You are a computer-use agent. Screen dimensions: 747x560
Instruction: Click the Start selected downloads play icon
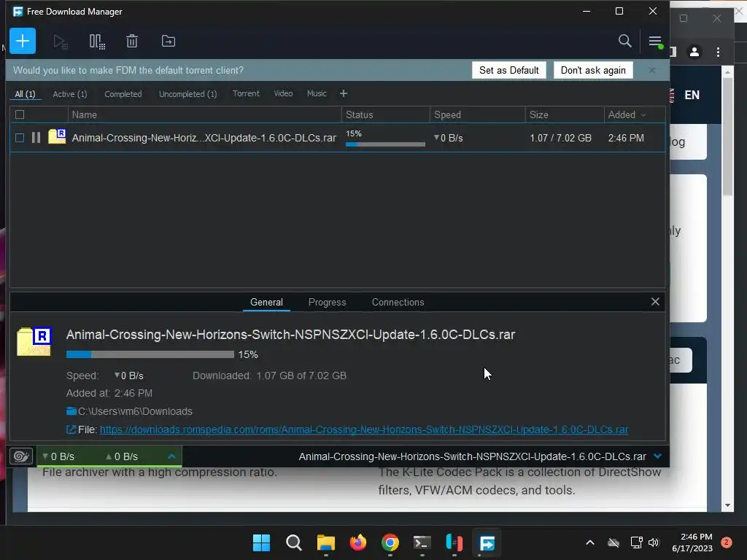[60, 42]
